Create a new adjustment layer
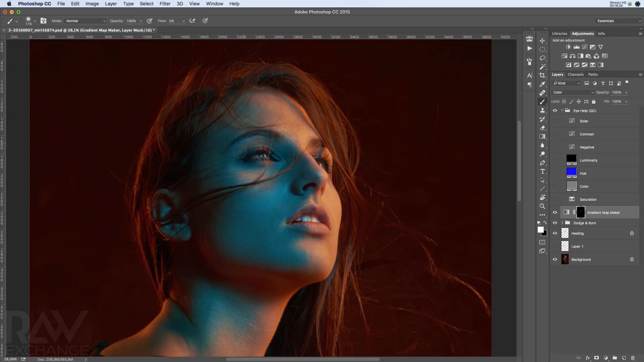 pyautogui.click(x=606, y=358)
